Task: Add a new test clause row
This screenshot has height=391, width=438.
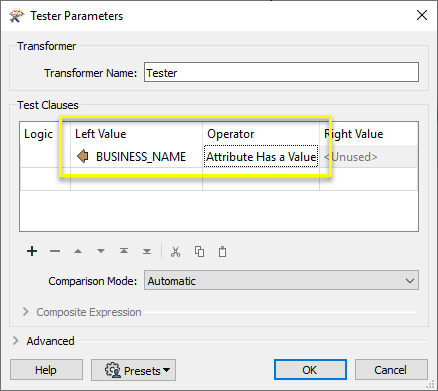Action: tap(32, 251)
